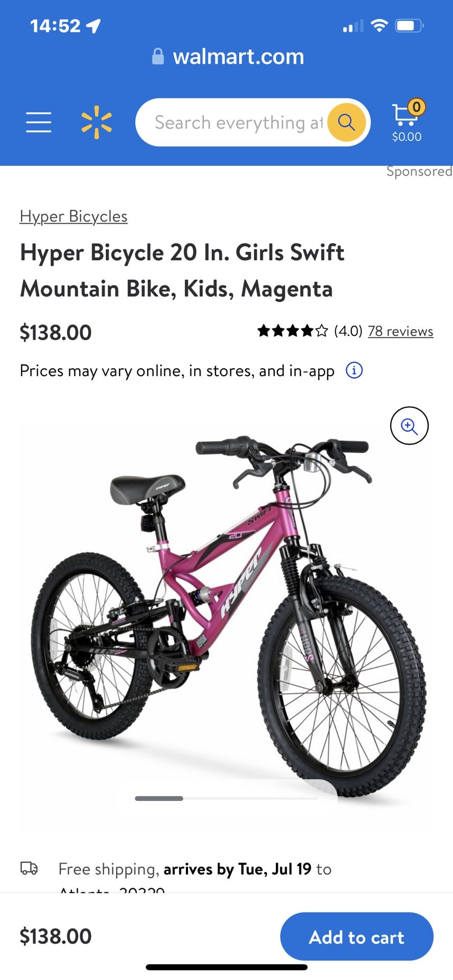Open the Hyper Bicycles brand link
This screenshot has height=980, width=453.
point(74,216)
